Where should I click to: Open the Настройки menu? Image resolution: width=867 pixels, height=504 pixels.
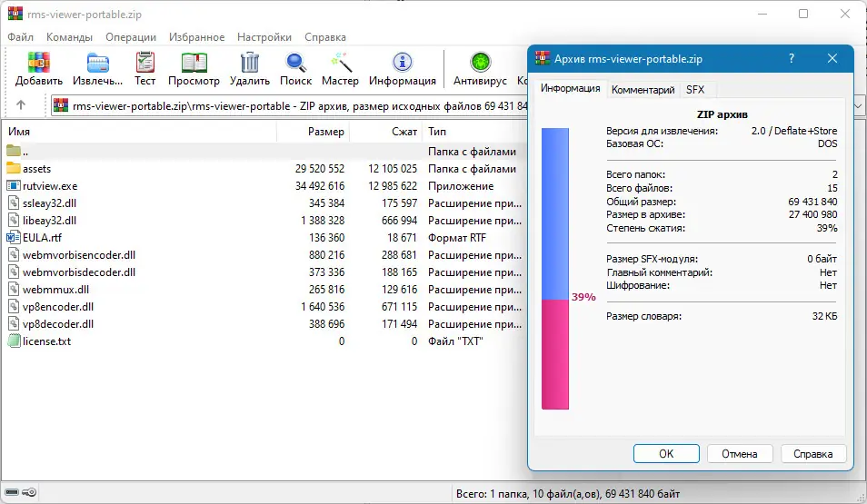tap(264, 37)
